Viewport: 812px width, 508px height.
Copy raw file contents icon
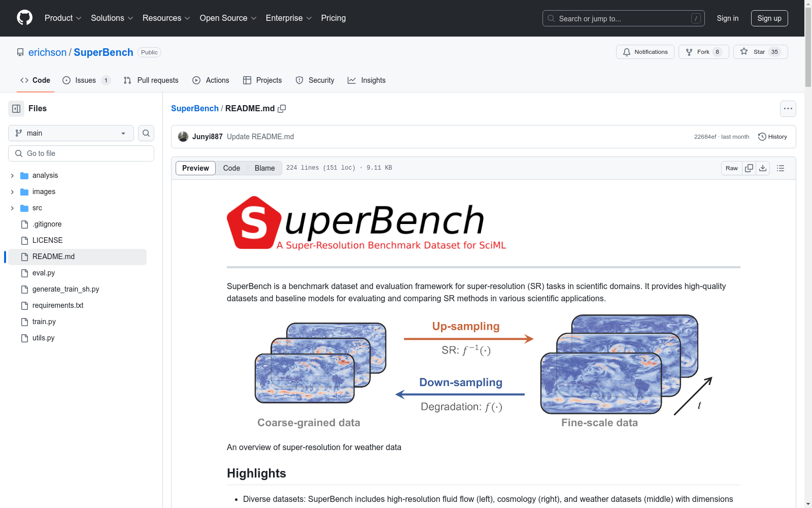click(x=749, y=168)
